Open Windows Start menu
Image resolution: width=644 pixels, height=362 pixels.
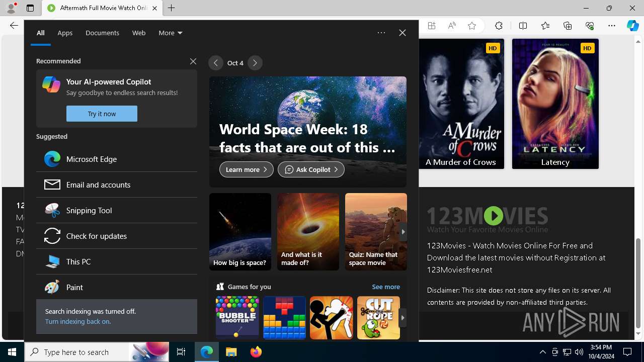point(12,352)
